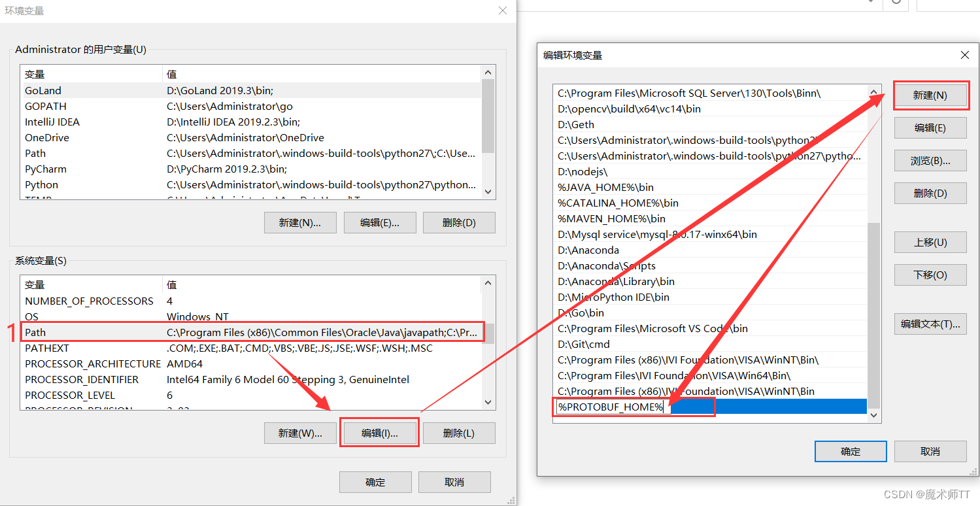
Task: Select D:\Anaconda\Scripts path entry
Action: (x=710, y=266)
